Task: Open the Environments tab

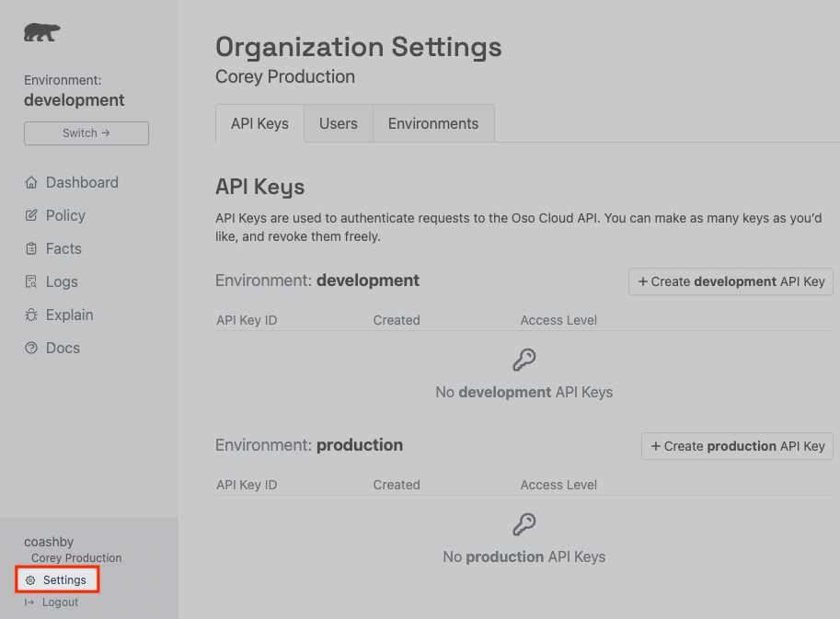Action: pos(433,123)
